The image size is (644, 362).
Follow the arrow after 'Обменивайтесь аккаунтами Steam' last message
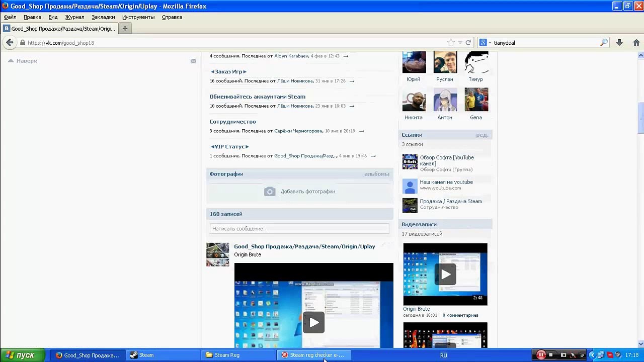pos(352,106)
